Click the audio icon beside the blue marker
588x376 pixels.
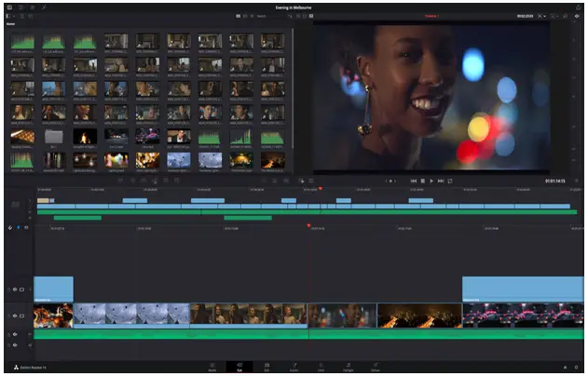[x=26, y=227]
